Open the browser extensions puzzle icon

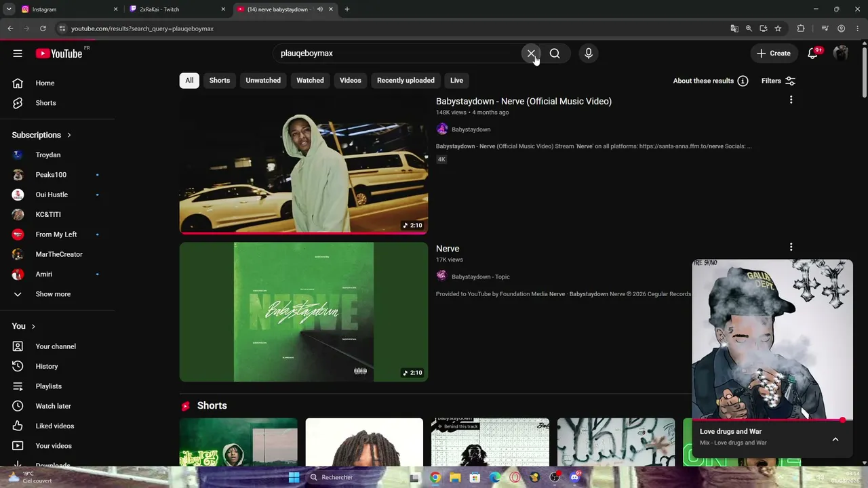[801, 28]
